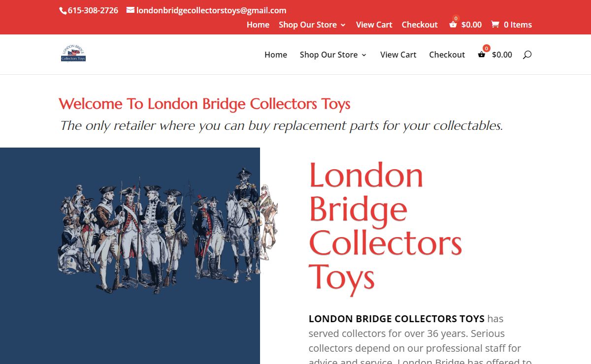Click the email envelope icon
The width and height of the screenshot is (591, 364).
click(131, 10)
